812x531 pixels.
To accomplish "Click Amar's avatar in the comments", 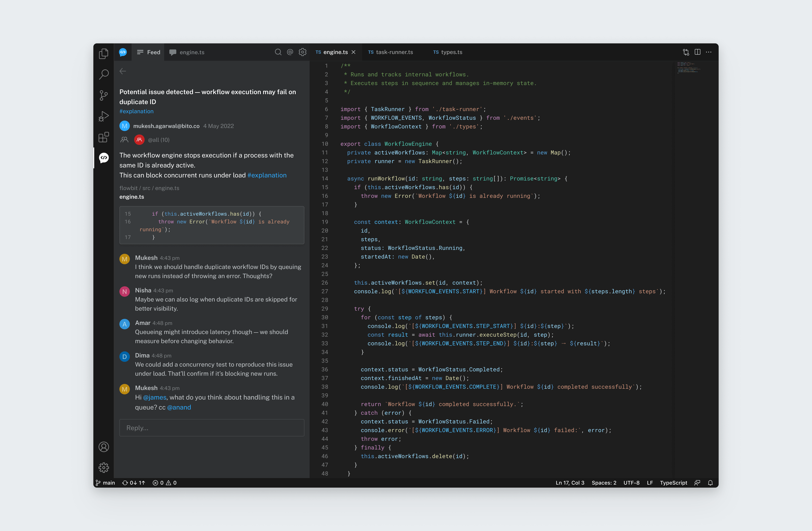I will click(x=125, y=324).
